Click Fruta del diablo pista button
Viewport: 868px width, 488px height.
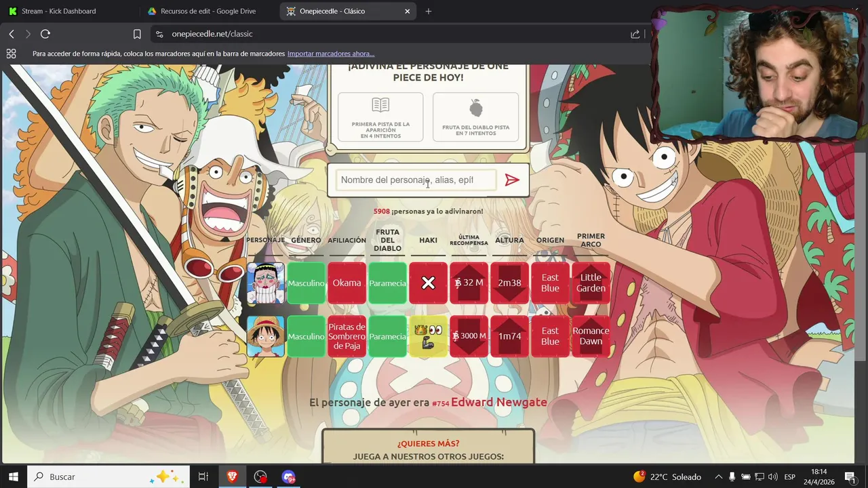pos(475,117)
